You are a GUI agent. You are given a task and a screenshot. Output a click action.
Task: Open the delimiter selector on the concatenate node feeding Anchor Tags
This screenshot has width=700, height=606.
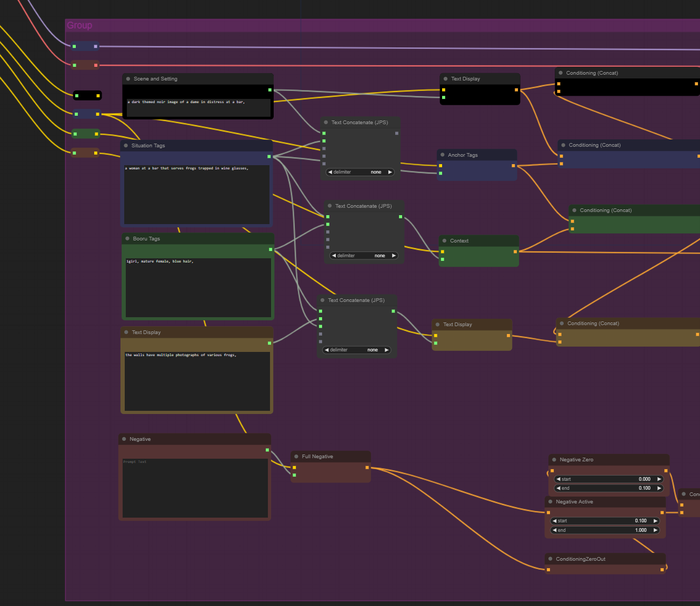[360, 172]
